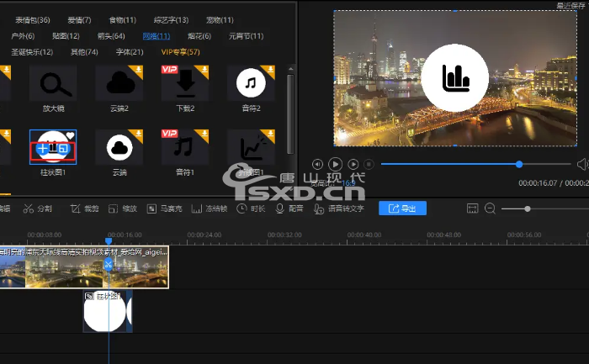Select the 云端2 cloud sticker
Viewport: 589px width, 364px height.
119,83
